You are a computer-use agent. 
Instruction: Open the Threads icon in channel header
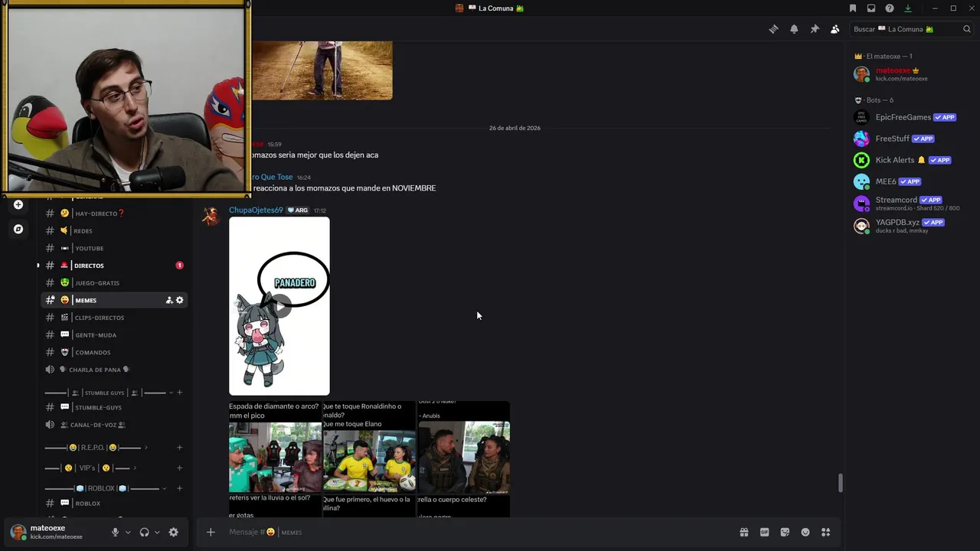(773, 29)
